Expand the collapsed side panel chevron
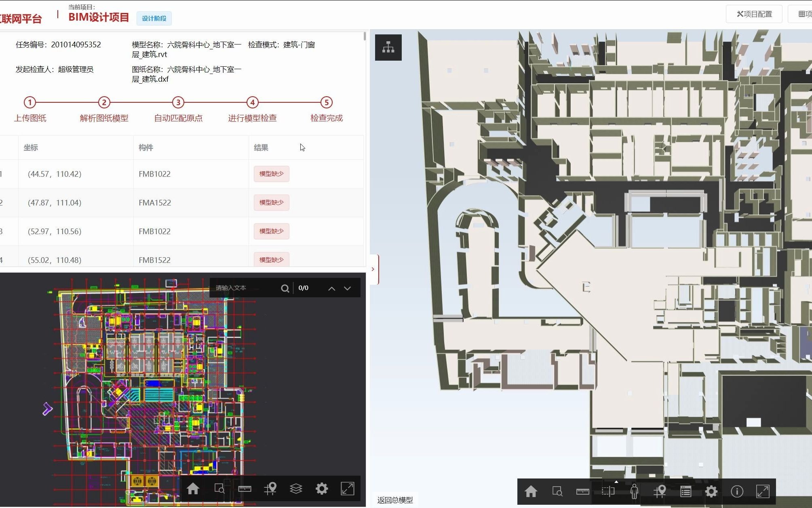This screenshot has width=812, height=508. click(x=373, y=269)
